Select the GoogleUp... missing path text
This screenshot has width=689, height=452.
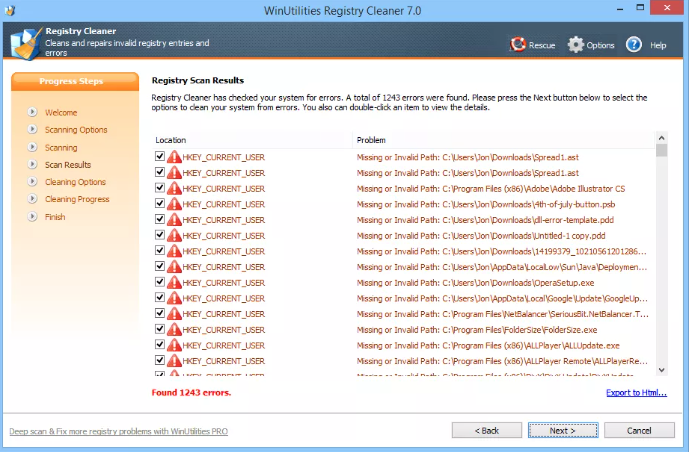point(502,299)
